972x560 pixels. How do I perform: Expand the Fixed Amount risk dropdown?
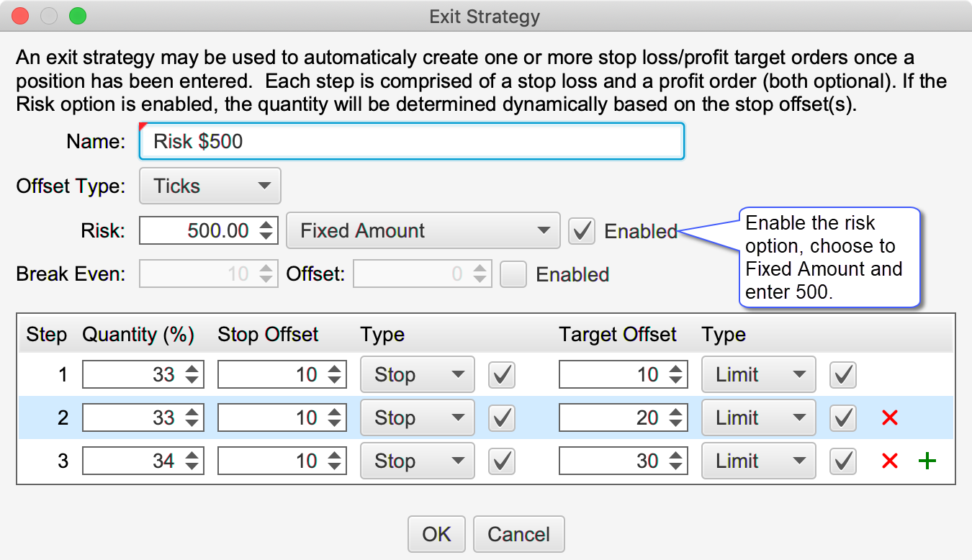[423, 231]
